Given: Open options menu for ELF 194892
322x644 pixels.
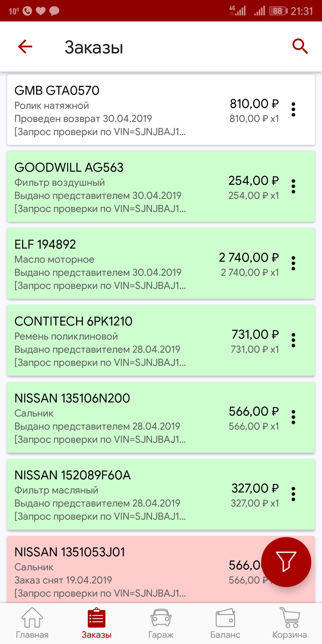Looking at the screenshot, I should click(x=293, y=263).
